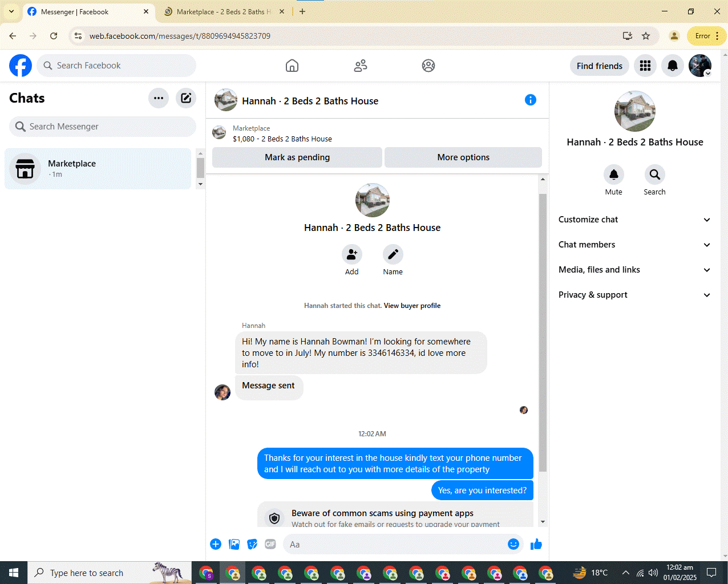Start a new message with compose icon

click(186, 98)
